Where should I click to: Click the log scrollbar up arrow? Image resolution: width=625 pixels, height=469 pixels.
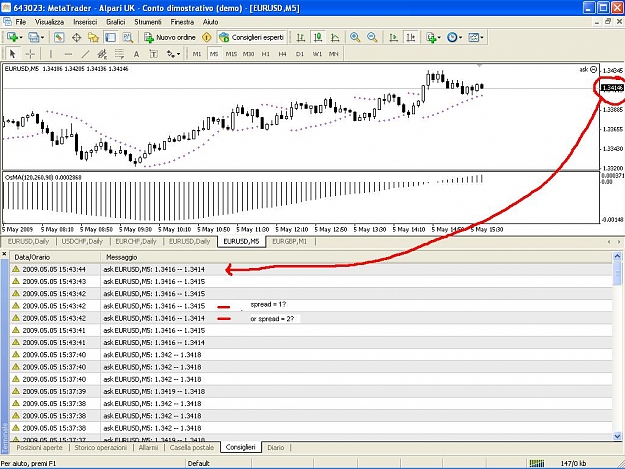tap(617, 256)
